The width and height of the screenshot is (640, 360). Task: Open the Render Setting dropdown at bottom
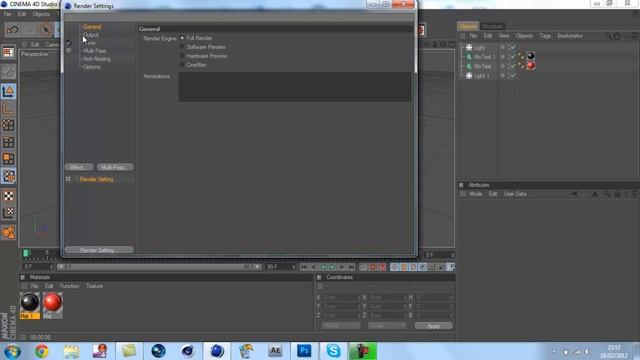99,250
